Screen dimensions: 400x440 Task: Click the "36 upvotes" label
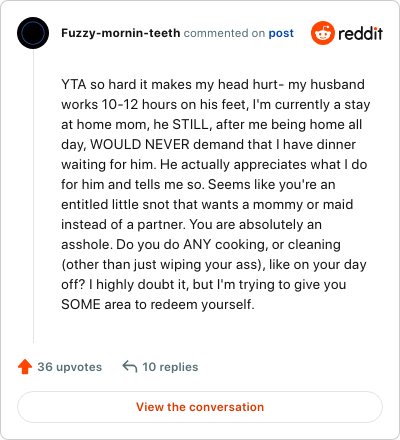click(x=70, y=367)
